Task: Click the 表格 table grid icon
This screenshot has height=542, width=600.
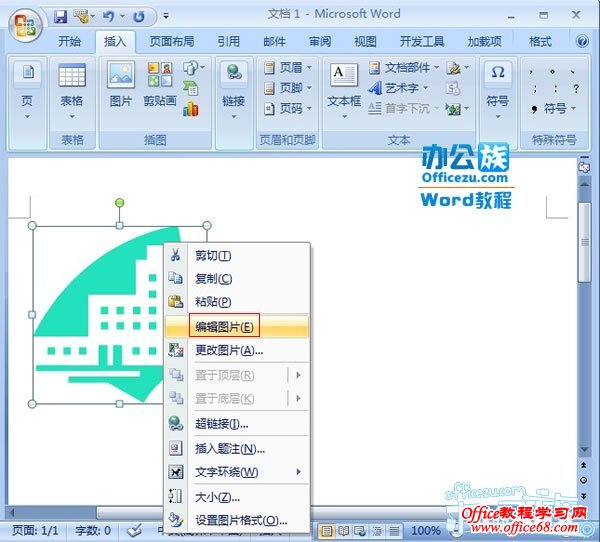Action: [72, 75]
